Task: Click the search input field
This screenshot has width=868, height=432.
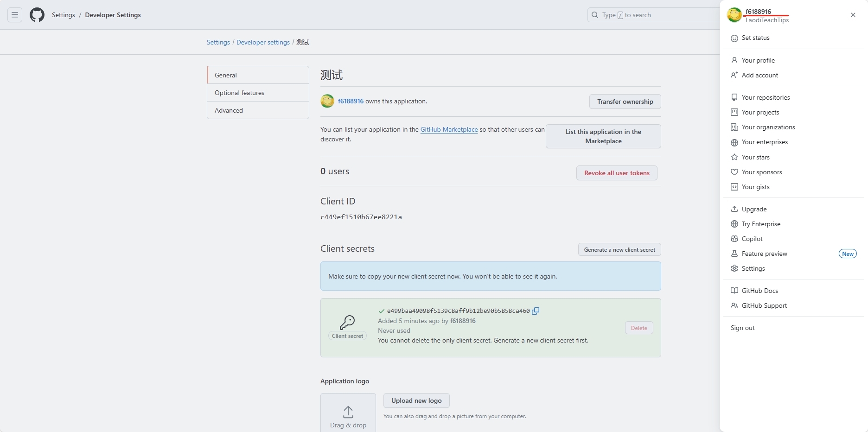Action: pyautogui.click(x=654, y=15)
